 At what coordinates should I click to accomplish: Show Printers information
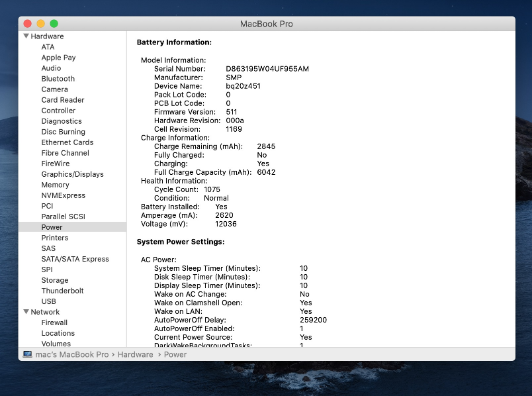coord(55,238)
